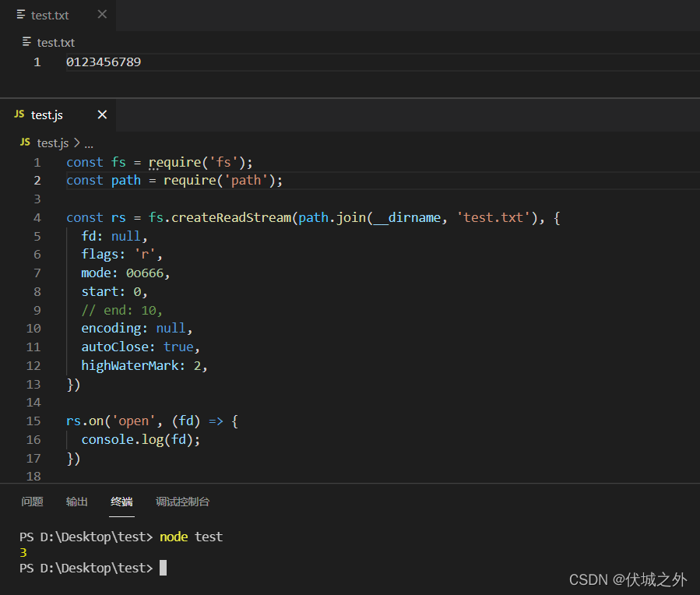Select the 终端 (Terminal) panel tab
Viewport: 700px width, 595px height.
[x=121, y=502]
